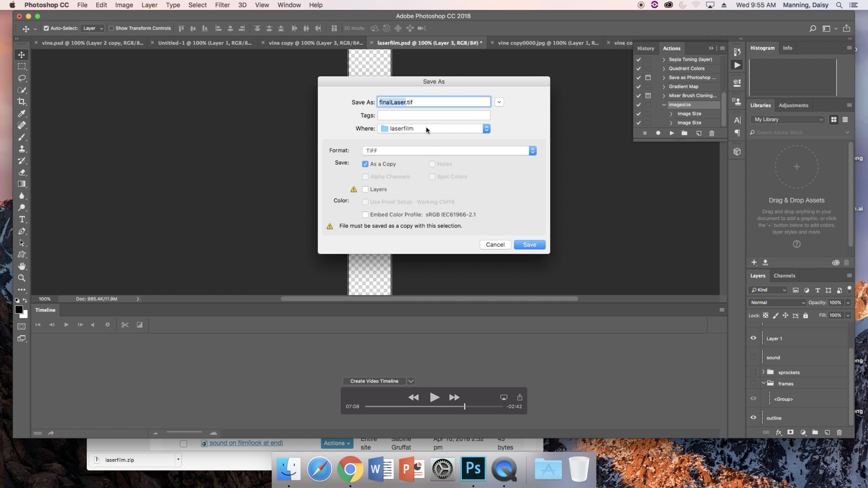Hide the outline layer
Image resolution: width=868 pixels, height=488 pixels.
coord(753,418)
